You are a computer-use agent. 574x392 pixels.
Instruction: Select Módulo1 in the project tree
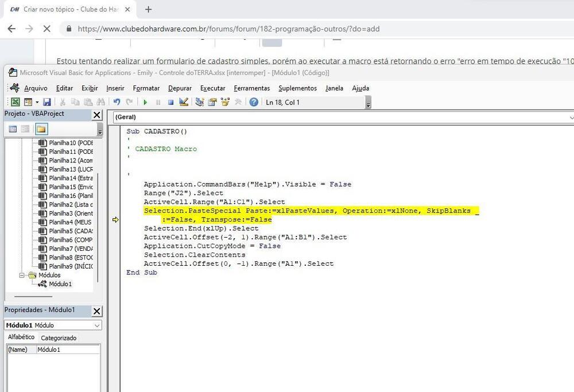[60, 284]
